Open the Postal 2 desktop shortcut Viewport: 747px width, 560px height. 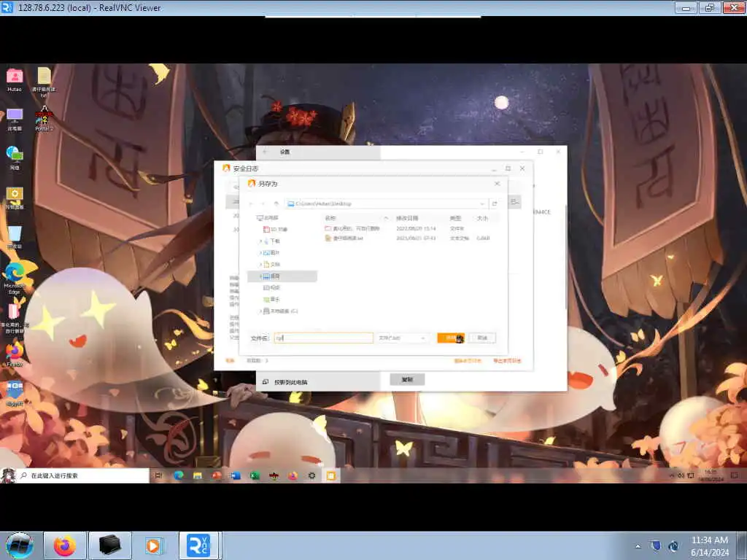point(44,119)
